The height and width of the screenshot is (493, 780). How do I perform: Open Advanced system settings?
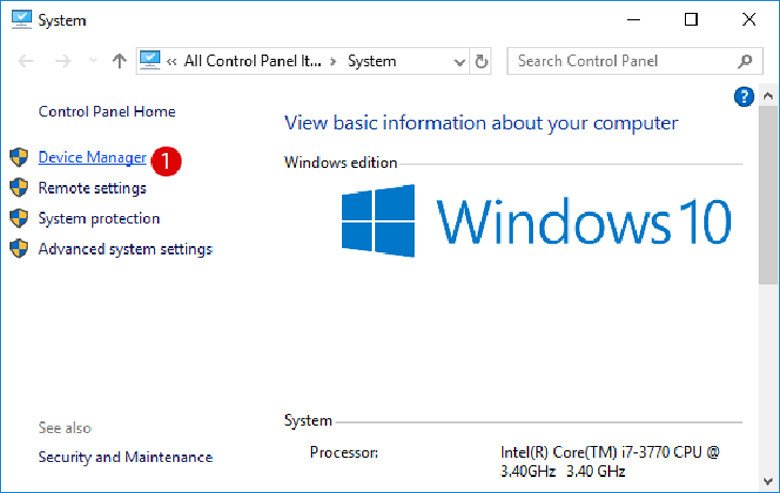pyautogui.click(x=125, y=249)
